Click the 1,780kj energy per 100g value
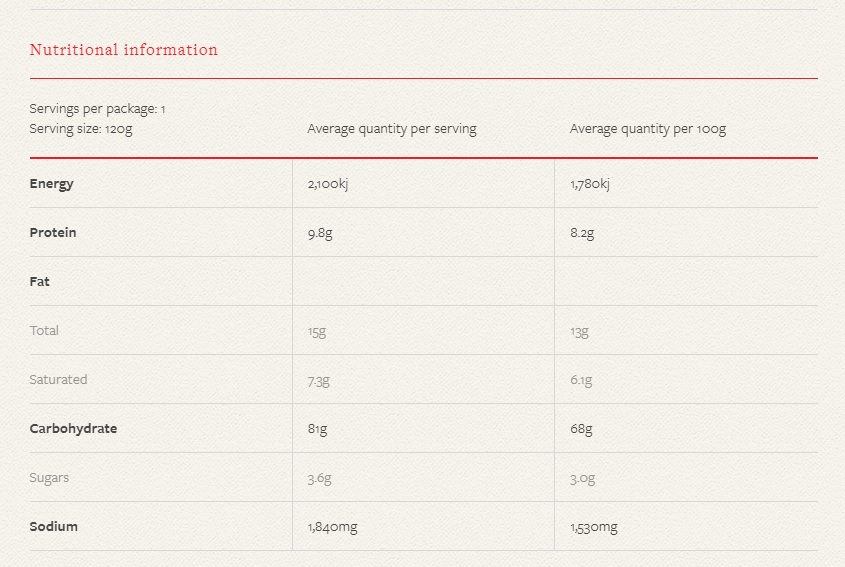Viewport: 845px width, 567px height. (x=590, y=184)
